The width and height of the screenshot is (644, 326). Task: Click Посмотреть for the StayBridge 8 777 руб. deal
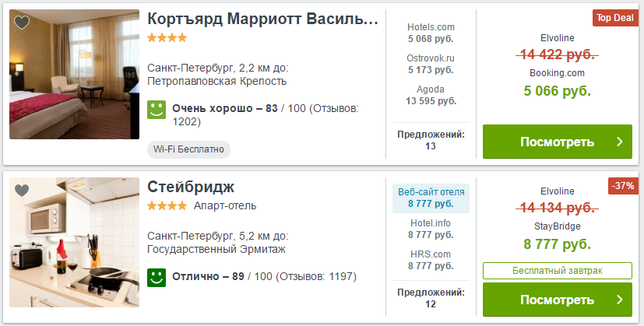pyautogui.click(x=558, y=300)
